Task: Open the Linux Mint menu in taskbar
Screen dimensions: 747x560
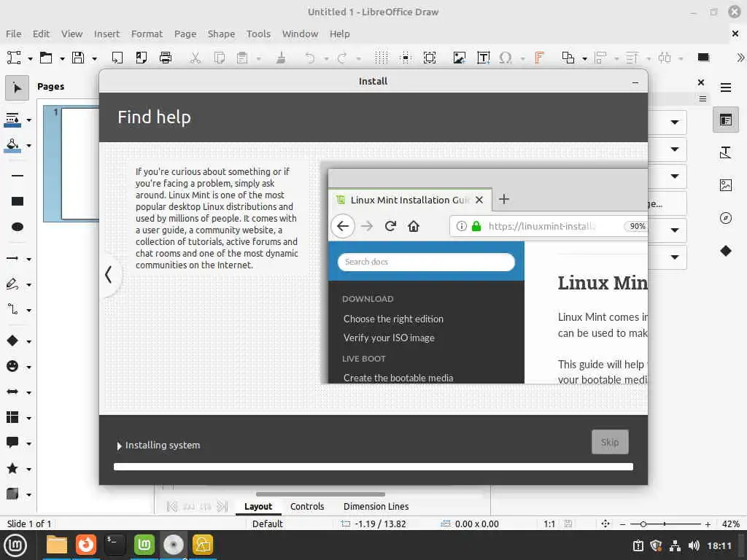Action: coord(15,545)
